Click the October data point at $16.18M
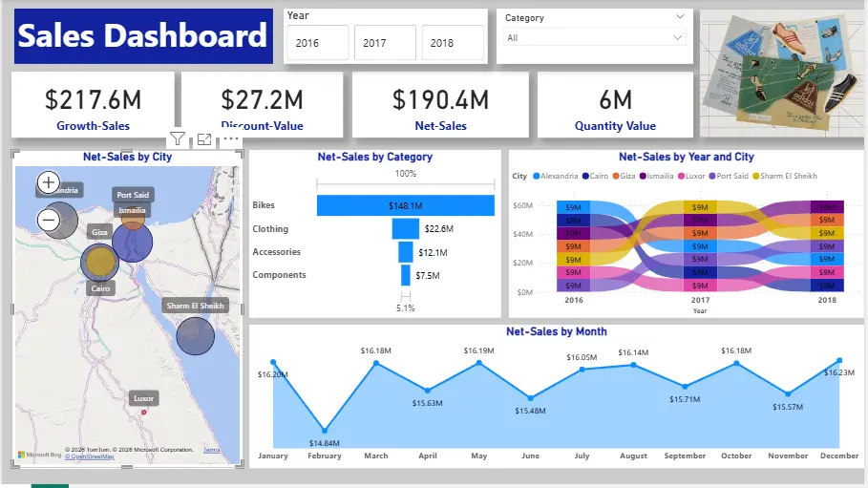 [x=737, y=363]
